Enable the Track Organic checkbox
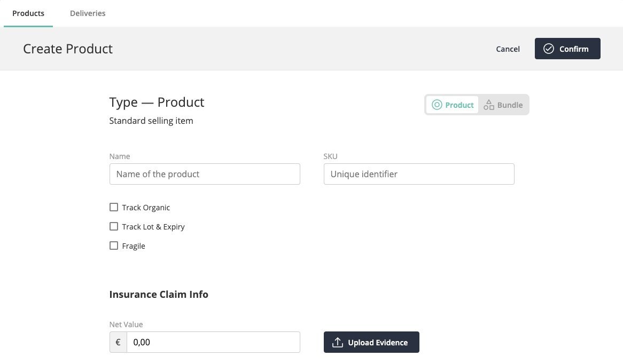 pos(114,207)
